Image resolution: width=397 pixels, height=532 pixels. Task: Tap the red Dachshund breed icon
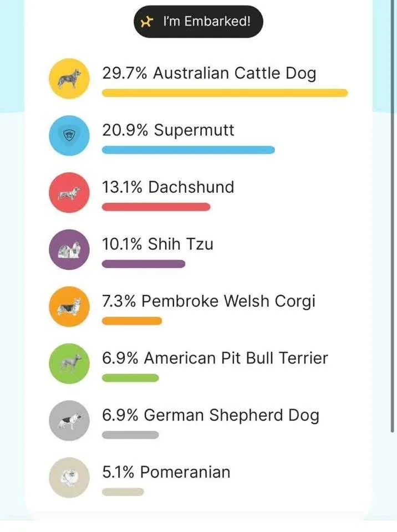pos(69,193)
